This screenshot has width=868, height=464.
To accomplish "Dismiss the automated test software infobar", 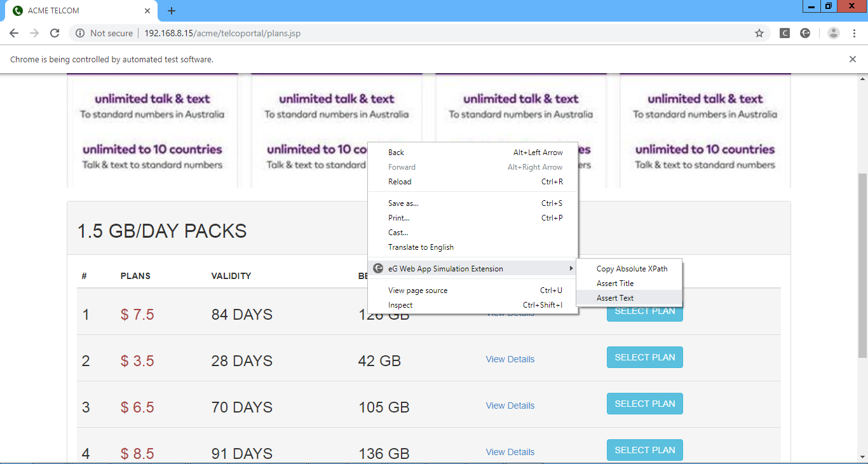I will 853,59.
